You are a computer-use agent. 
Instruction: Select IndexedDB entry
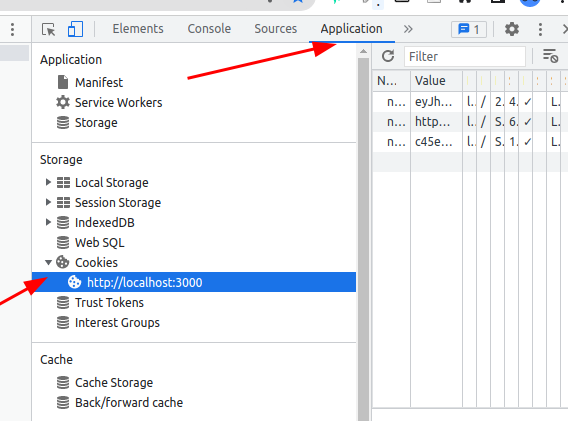[x=105, y=222]
